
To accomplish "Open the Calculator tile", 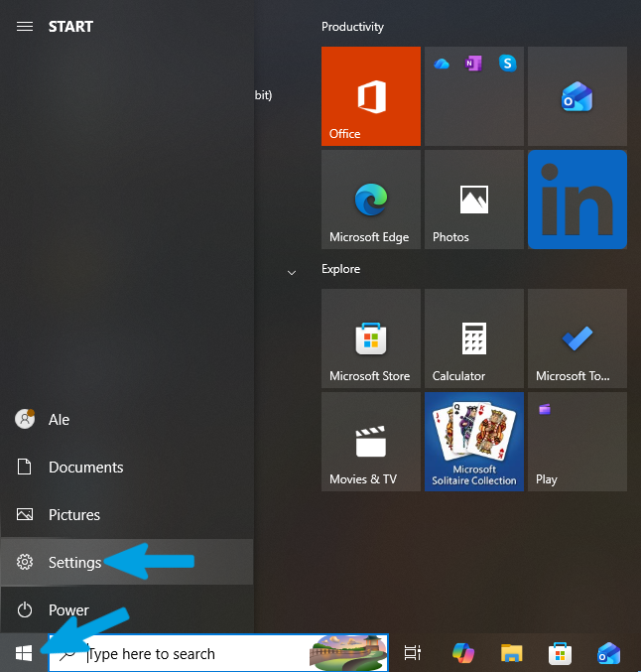I will 474,338.
